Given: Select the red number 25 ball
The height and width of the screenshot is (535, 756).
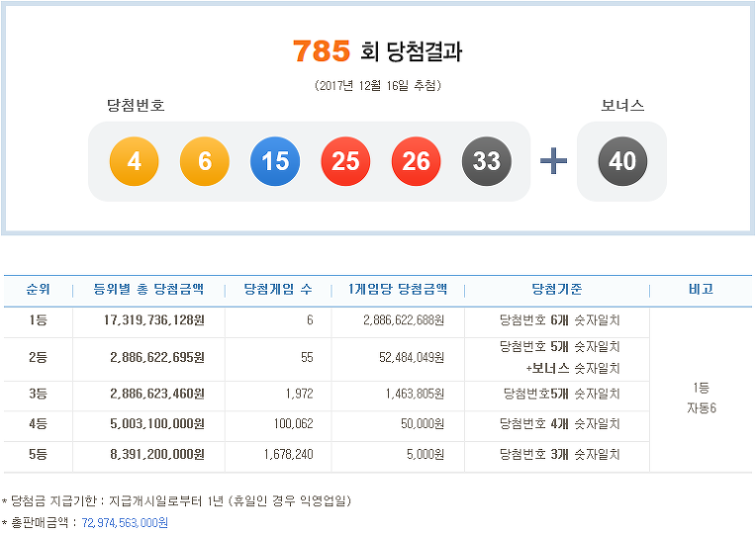Looking at the screenshot, I should [345, 161].
